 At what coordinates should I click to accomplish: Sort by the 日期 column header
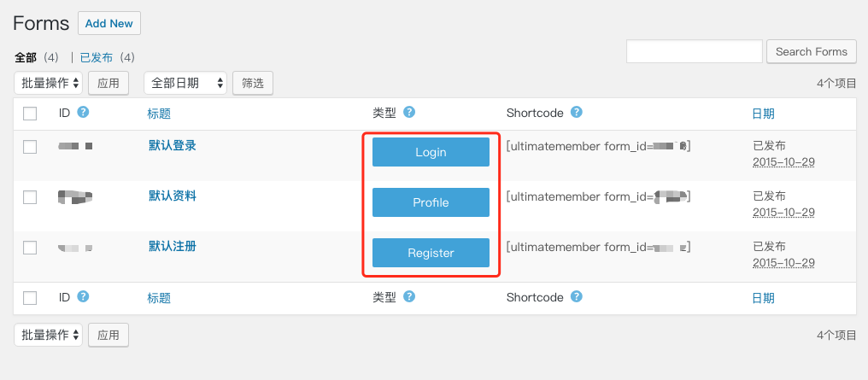click(763, 114)
